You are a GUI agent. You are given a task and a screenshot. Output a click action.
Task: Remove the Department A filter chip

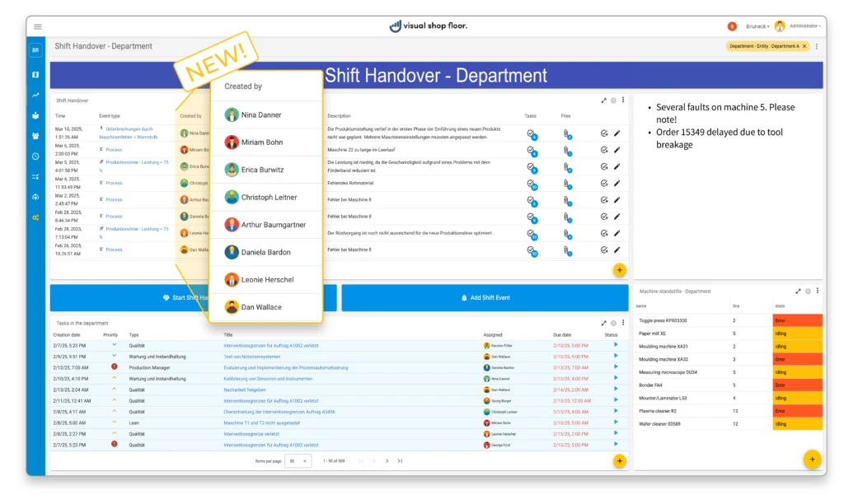[x=804, y=46]
